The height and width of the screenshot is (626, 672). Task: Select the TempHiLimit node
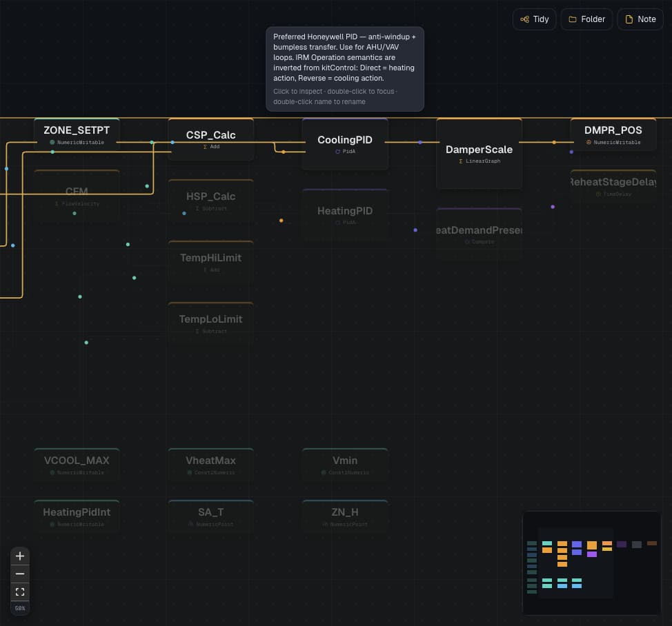pyautogui.click(x=211, y=262)
